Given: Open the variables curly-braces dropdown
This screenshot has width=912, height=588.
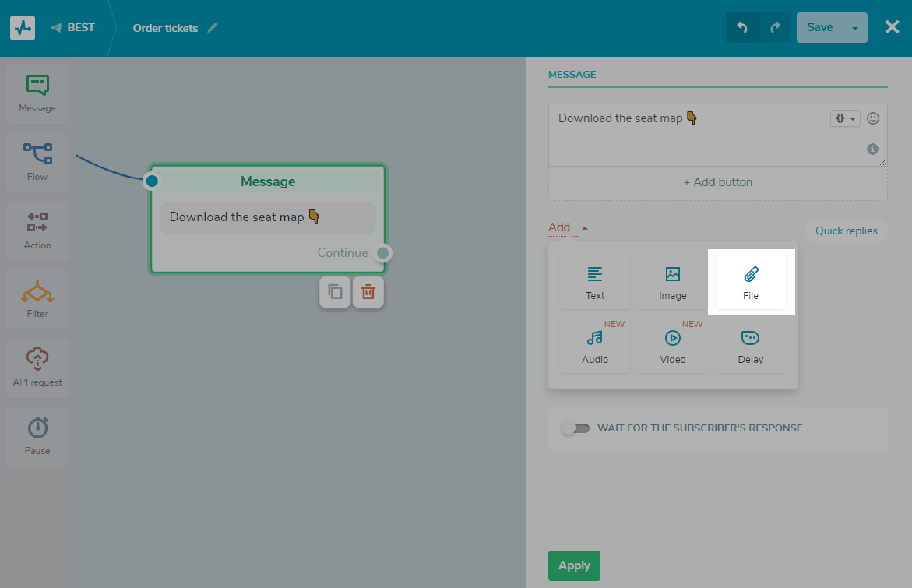Looking at the screenshot, I should coord(845,118).
